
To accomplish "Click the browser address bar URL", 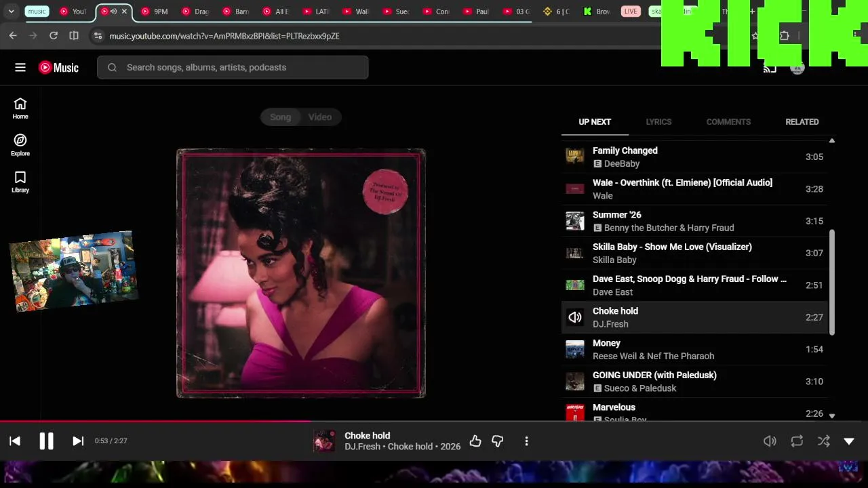I will point(224,36).
